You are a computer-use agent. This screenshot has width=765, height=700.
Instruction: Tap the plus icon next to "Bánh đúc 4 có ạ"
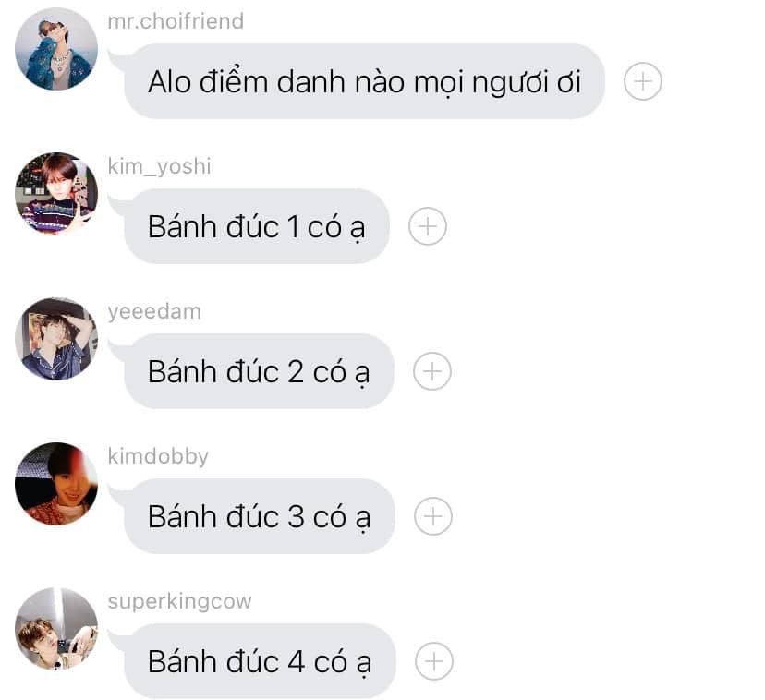tap(433, 661)
